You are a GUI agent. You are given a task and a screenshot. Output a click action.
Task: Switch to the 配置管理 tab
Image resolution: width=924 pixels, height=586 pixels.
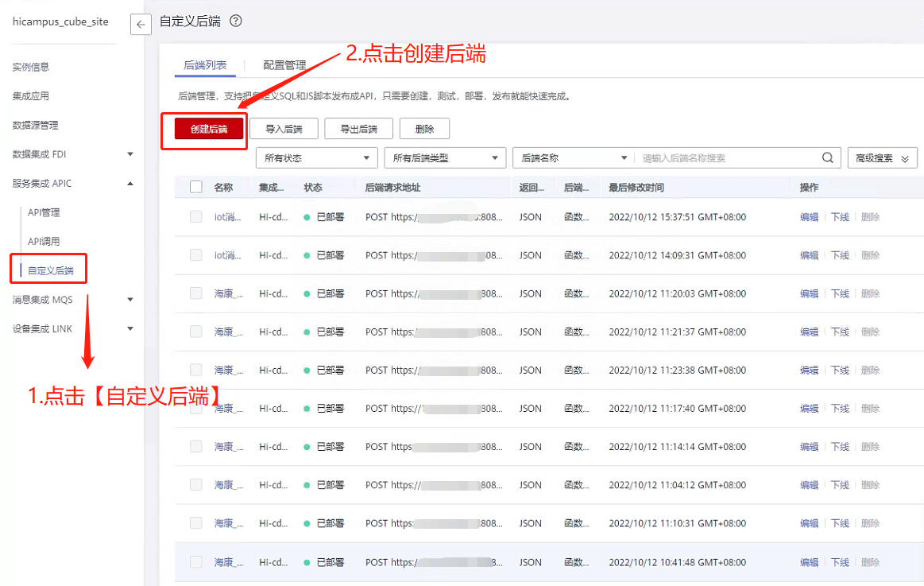(x=284, y=65)
